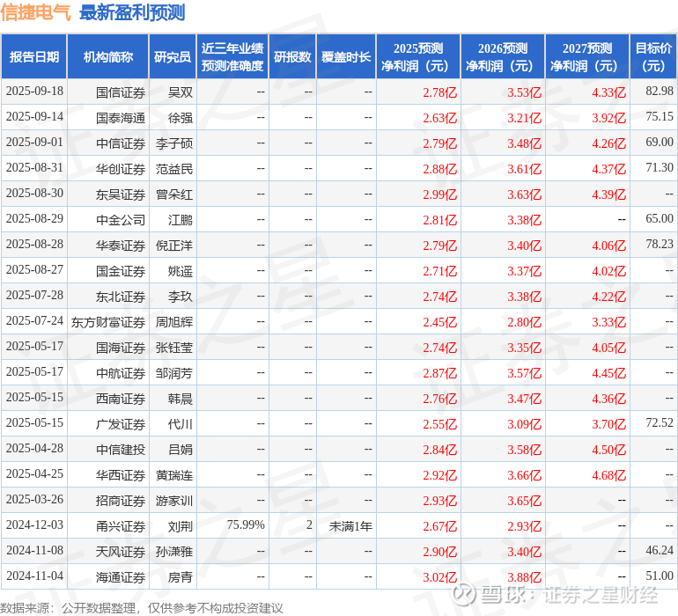Click 2025 profit value 2.45亿

tap(439, 322)
